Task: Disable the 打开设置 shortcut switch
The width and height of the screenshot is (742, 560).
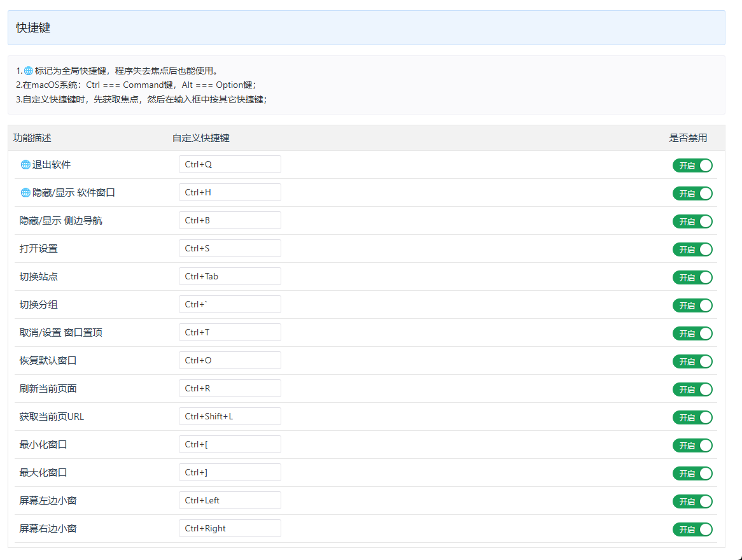Action: tap(692, 249)
